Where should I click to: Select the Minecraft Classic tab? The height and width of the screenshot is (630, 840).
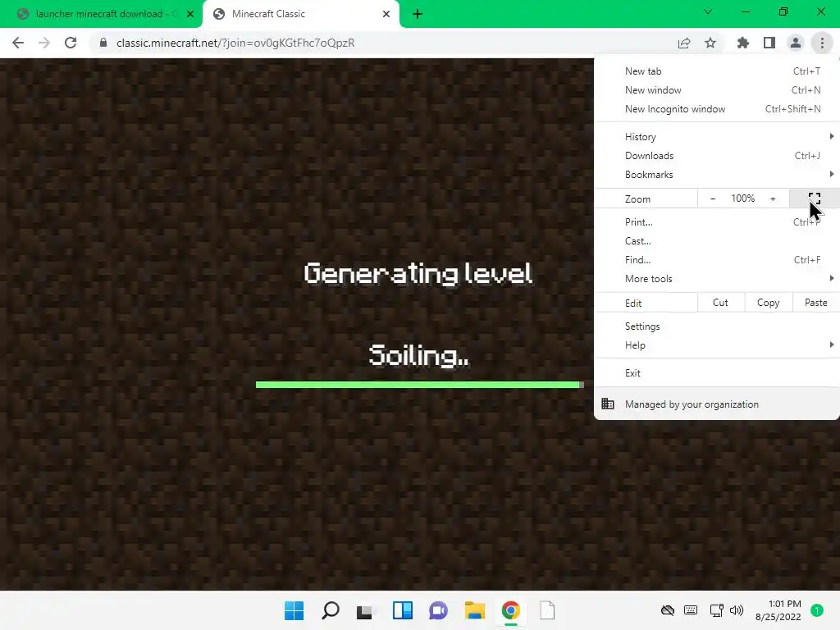(x=300, y=14)
